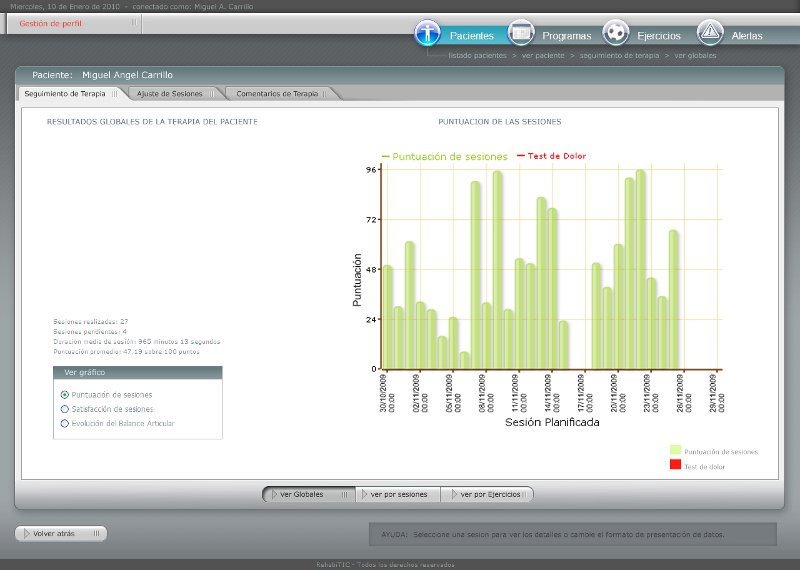Select Puntuación de sesiones radio option
This screenshot has width=800, height=570.
(x=64, y=394)
